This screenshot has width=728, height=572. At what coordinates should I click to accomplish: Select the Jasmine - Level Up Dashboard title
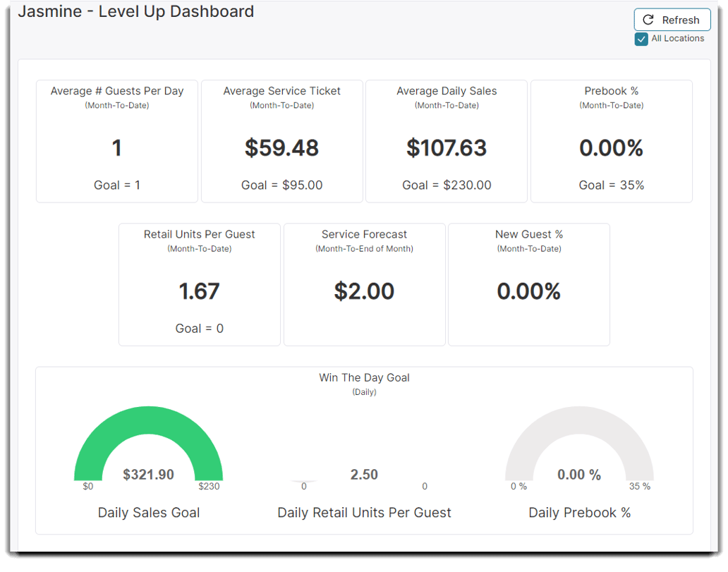[x=135, y=11]
